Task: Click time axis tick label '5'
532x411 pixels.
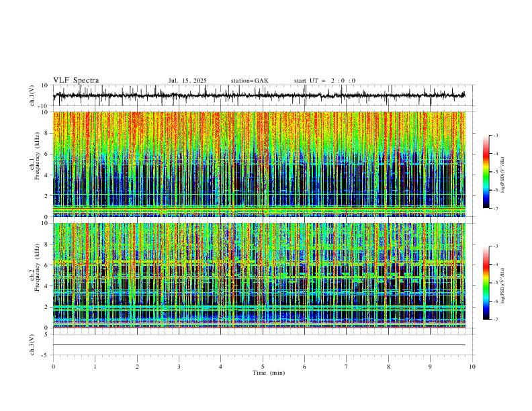Action: tap(263, 367)
